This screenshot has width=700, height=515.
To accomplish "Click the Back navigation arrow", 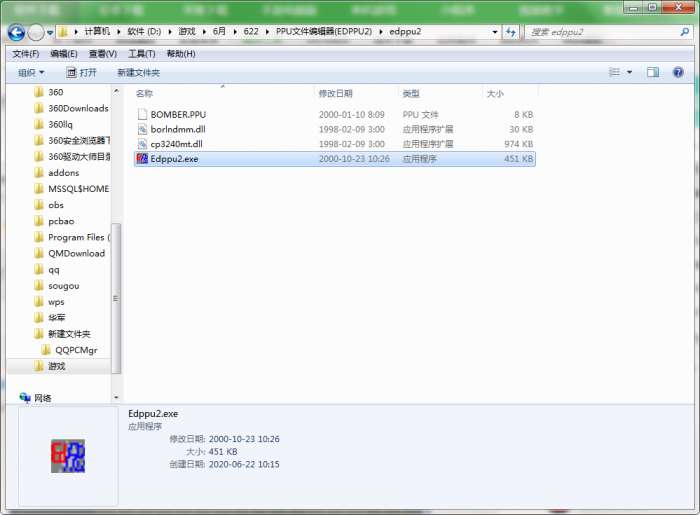I will (x=17, y=32).
